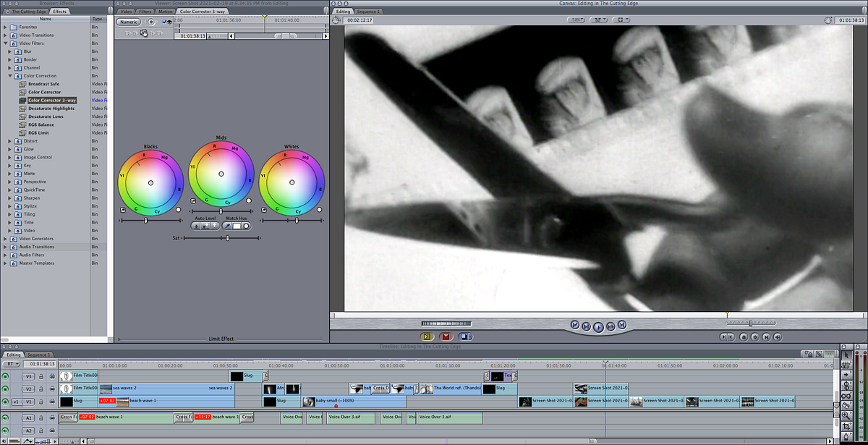
Task: Toggle the V2 track lock
Action: tap(41, 389)
